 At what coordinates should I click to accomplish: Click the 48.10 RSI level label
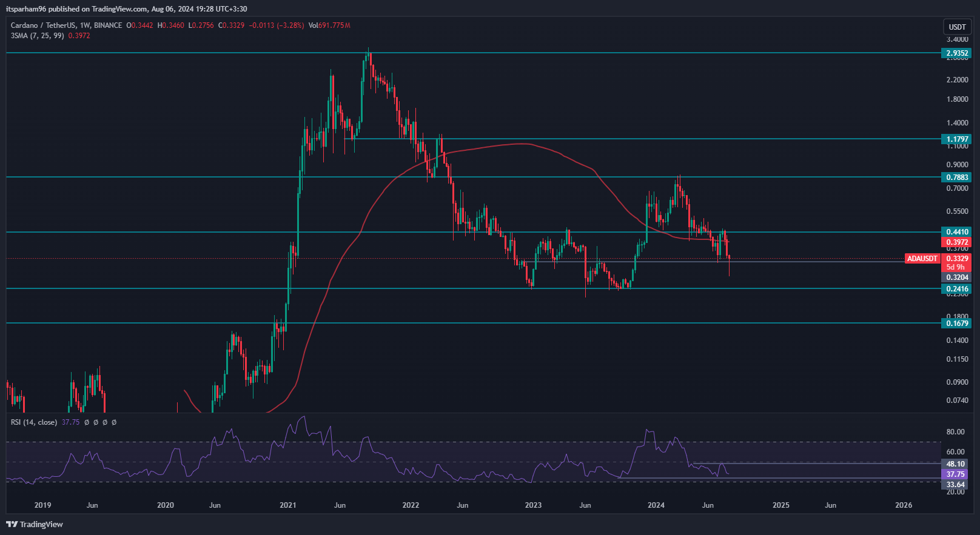[x=955, y=464]
